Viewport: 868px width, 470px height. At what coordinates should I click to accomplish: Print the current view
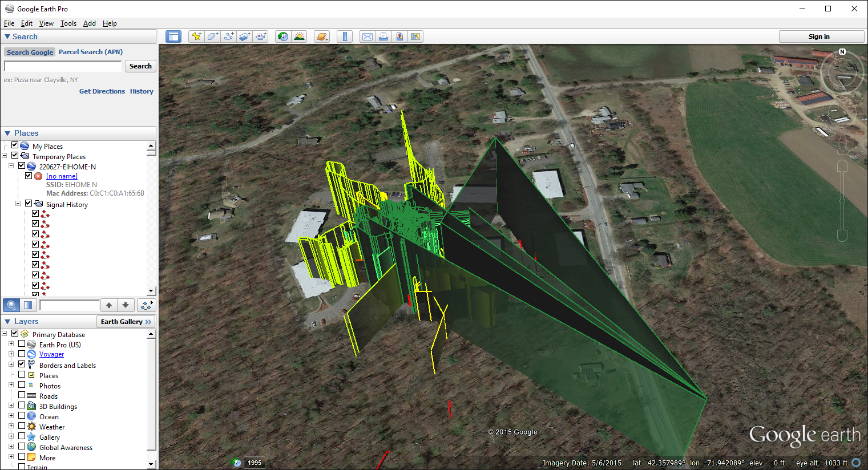(383, 37)
